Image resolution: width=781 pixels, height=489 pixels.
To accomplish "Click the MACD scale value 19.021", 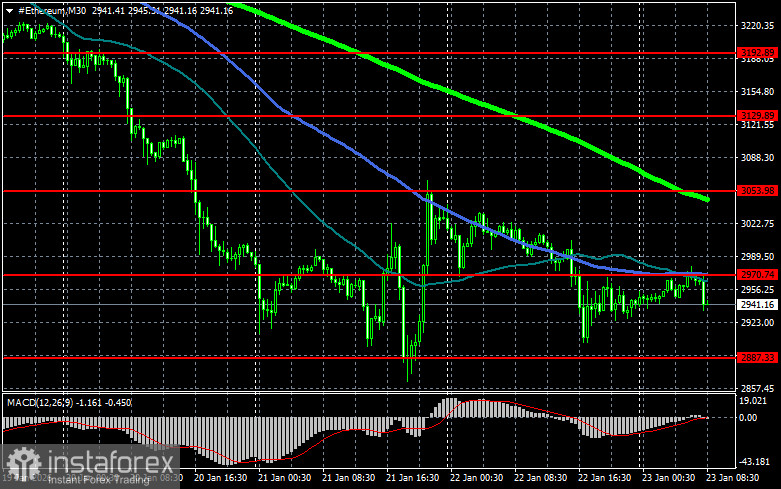I will click(753, 401).
